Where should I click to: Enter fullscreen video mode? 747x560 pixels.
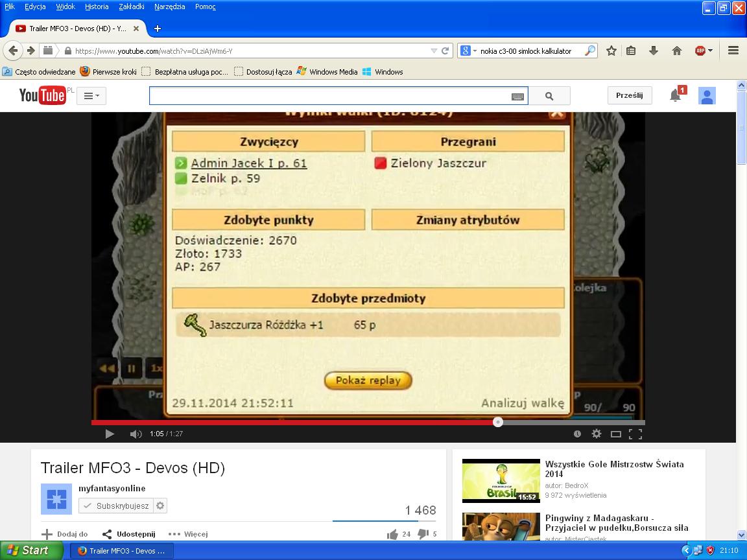coord(635,434)
